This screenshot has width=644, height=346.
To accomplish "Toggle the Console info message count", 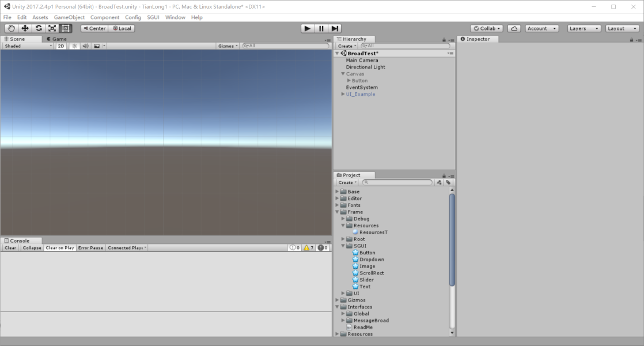I will pyautogui.click(x=295, y=248).
